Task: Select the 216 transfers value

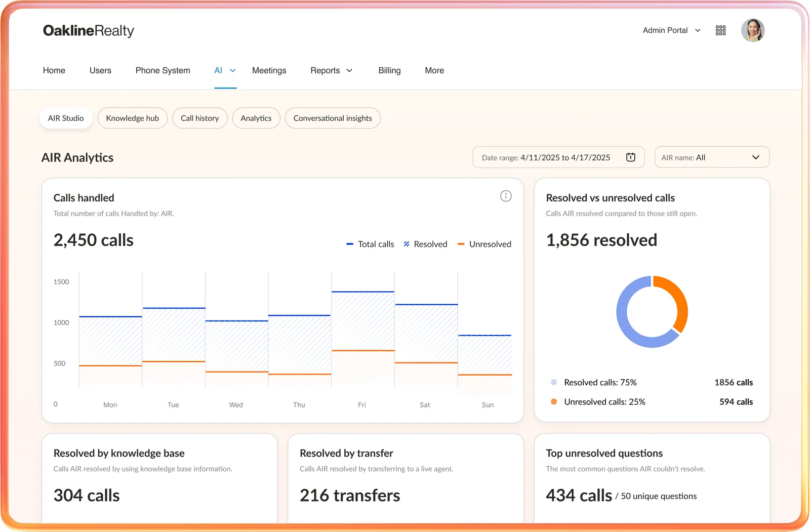Action: click(350, 496)
